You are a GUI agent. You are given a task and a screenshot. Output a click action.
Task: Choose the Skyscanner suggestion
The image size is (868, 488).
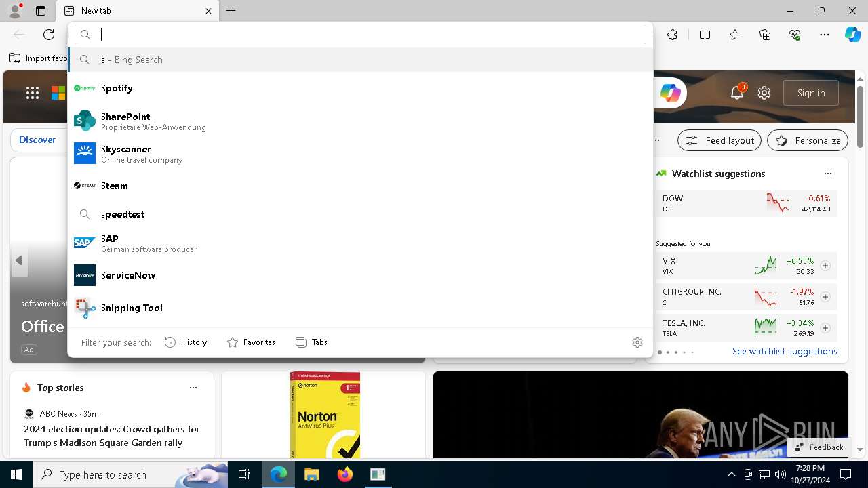[x=360, y=153]
